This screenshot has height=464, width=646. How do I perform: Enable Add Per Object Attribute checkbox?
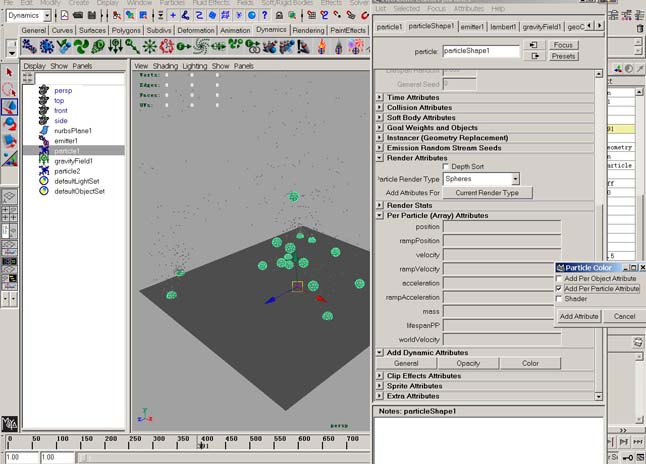click(x=559, y=279)
